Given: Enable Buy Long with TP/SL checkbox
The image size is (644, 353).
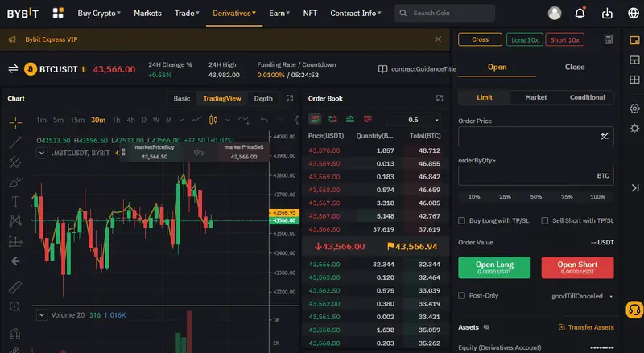Looking at the screenshot, I should (x=462, y=220).
